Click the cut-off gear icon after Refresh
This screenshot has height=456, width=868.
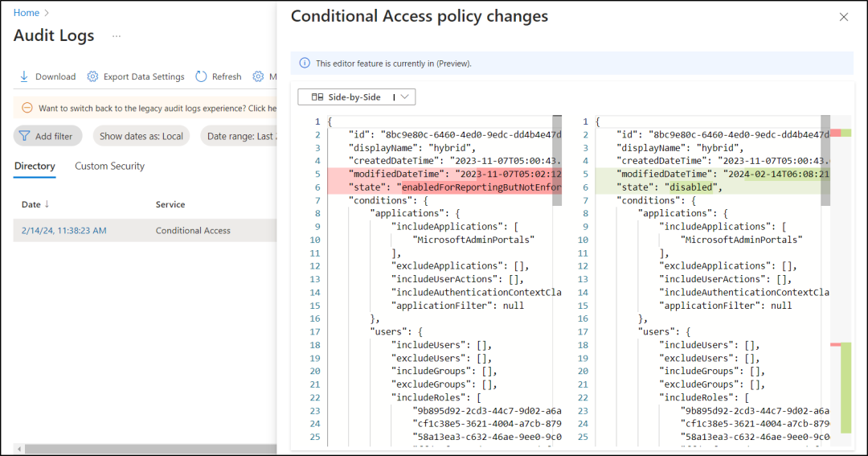[x=258, y=76]
